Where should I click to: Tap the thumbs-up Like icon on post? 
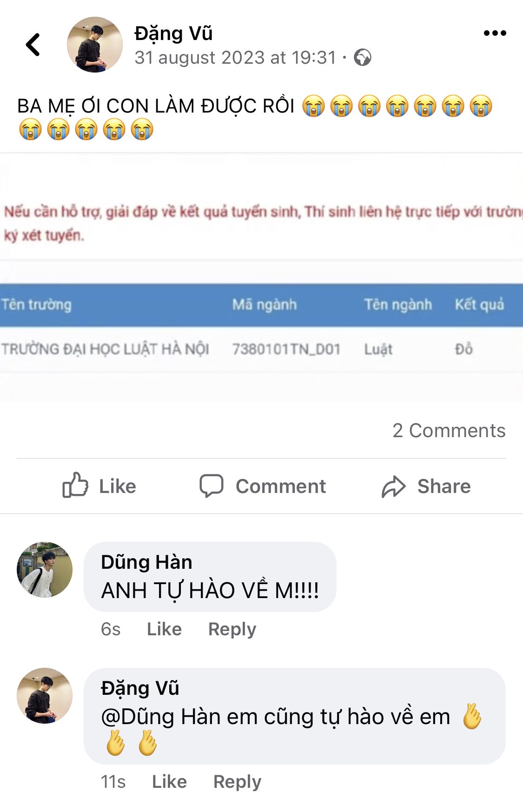pos(75,486)
